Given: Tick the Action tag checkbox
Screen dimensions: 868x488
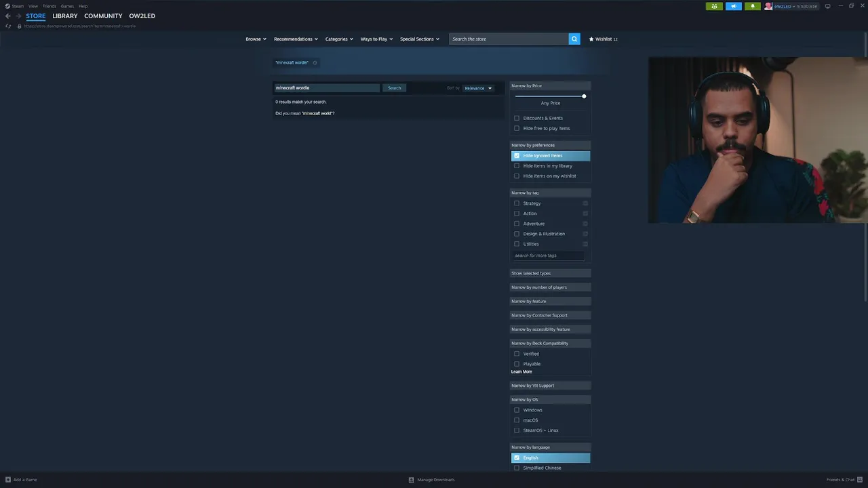Looking at the screenshot, I should [517, 213].
